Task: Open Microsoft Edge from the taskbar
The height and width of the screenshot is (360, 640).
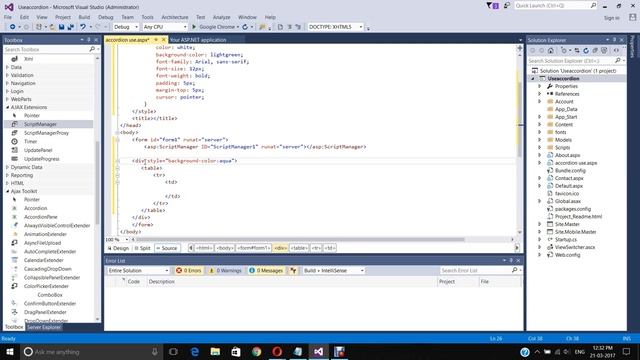Action: [x=194, y=351]
